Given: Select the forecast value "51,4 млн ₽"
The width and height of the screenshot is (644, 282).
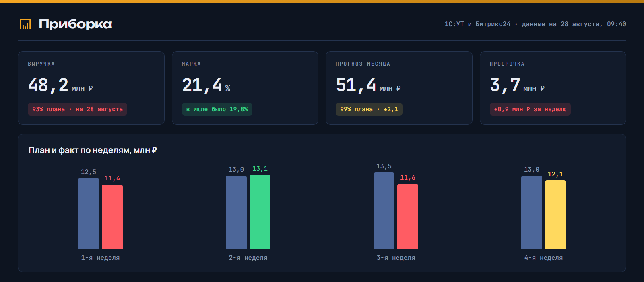Looking at the screenshot, I should click(x=368, y=85).
